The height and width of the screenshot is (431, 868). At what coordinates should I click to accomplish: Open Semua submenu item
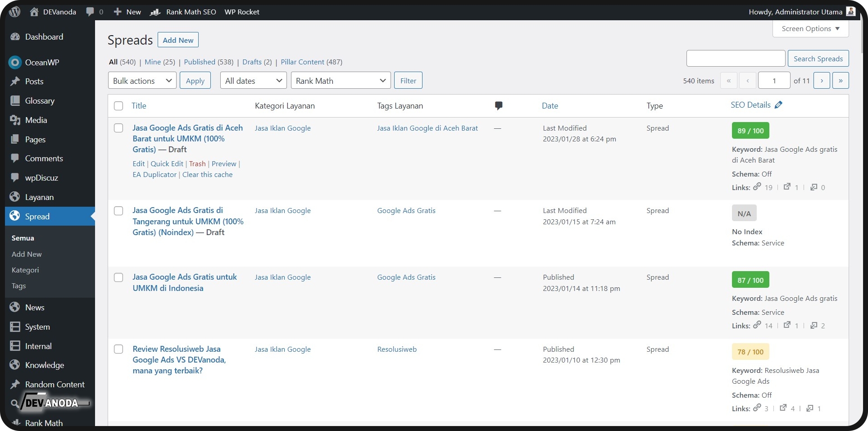click(23, 238)
